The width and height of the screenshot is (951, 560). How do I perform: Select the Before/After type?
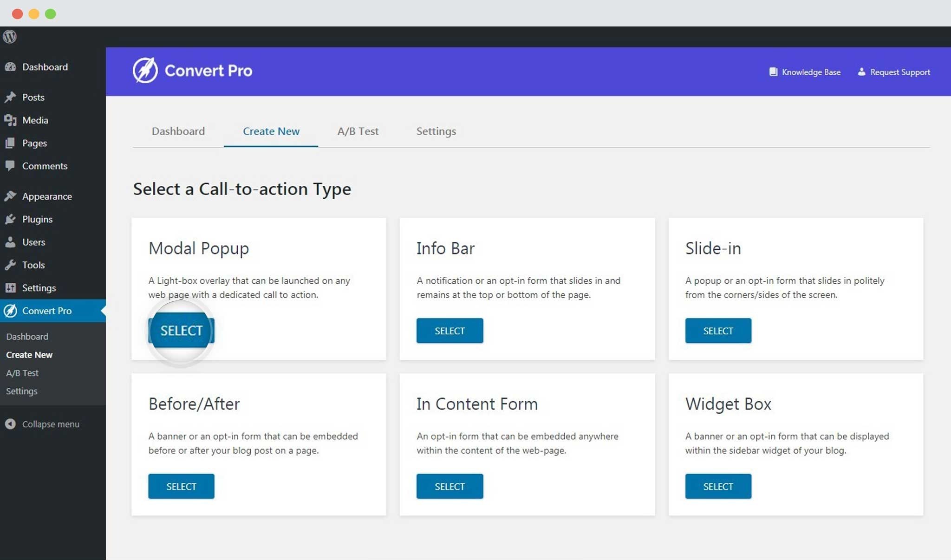(181, 486)
